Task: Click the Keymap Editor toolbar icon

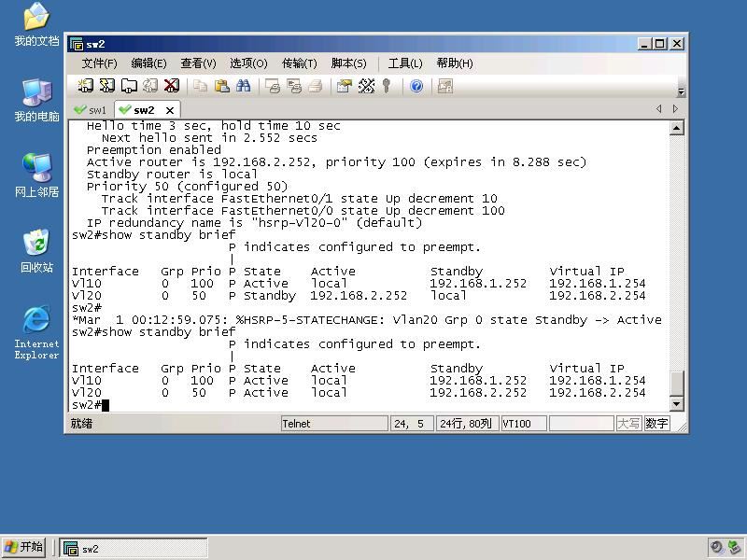Action: (366, 86)
